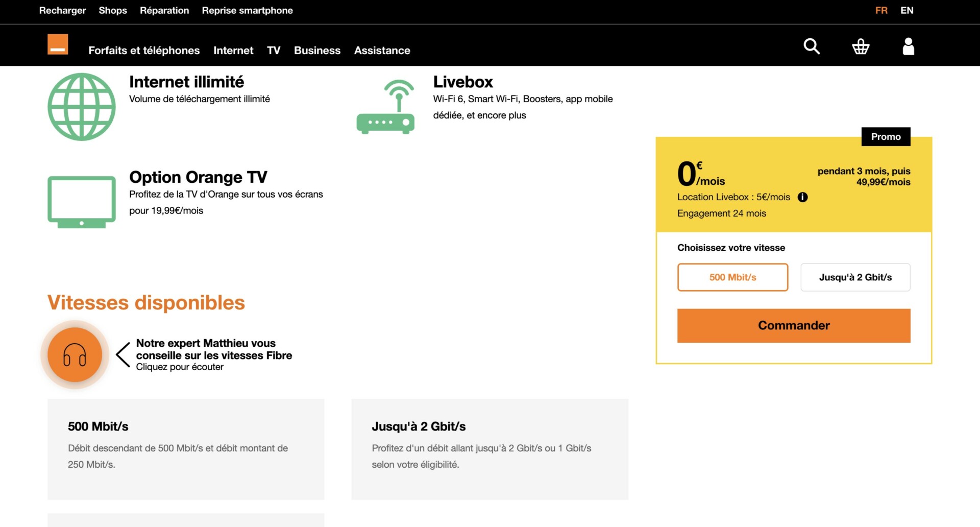Open the Internet menu
The width and height of the screenshot is (980, 527).
(233, 51)
